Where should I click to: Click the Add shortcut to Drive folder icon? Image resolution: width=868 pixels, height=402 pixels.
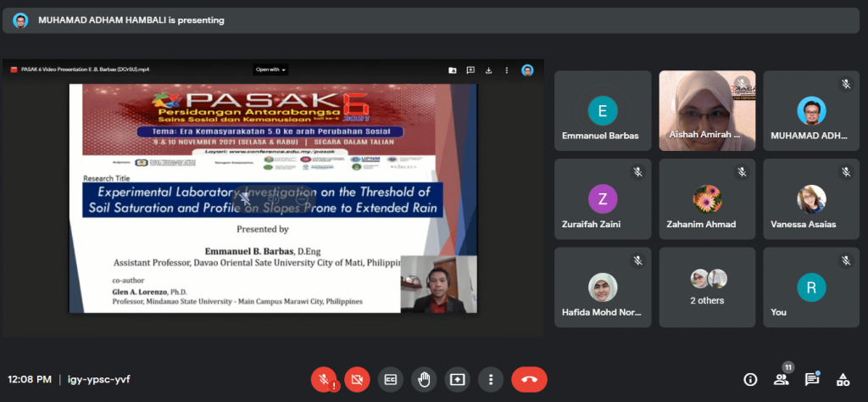453,70
